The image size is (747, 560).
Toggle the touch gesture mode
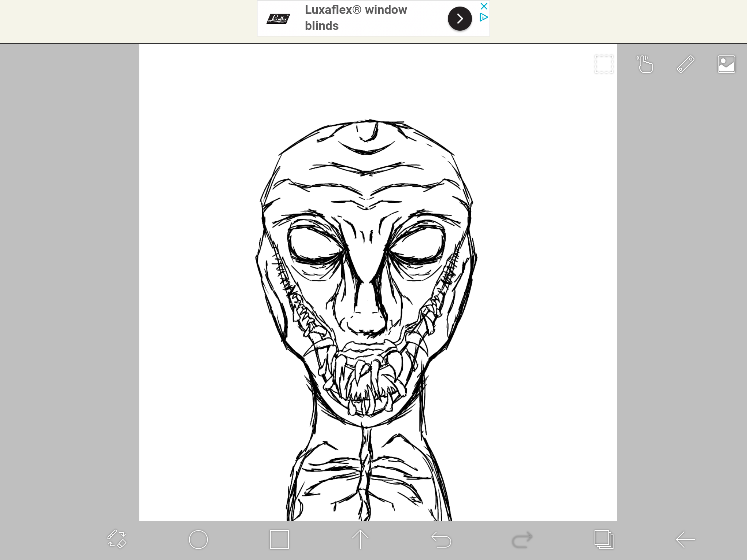645,64
